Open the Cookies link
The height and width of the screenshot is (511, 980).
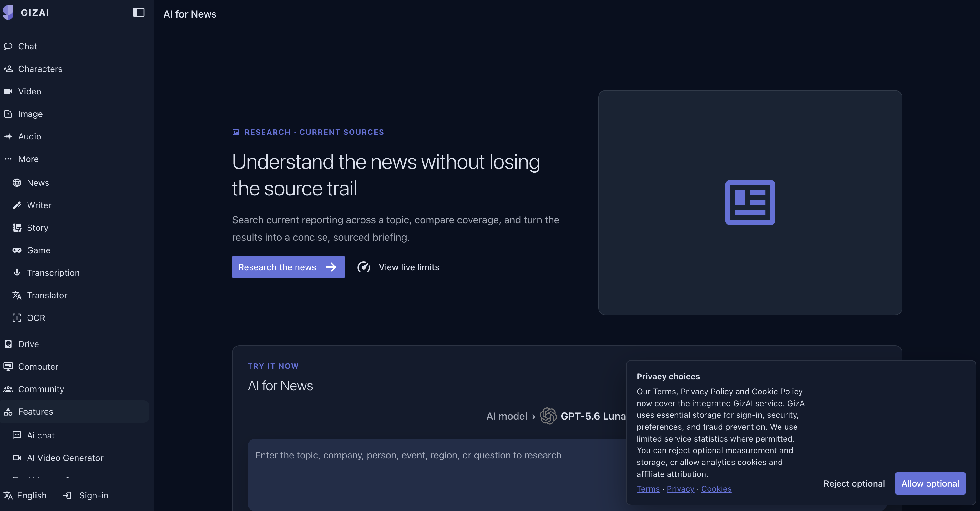click(716, 489)
